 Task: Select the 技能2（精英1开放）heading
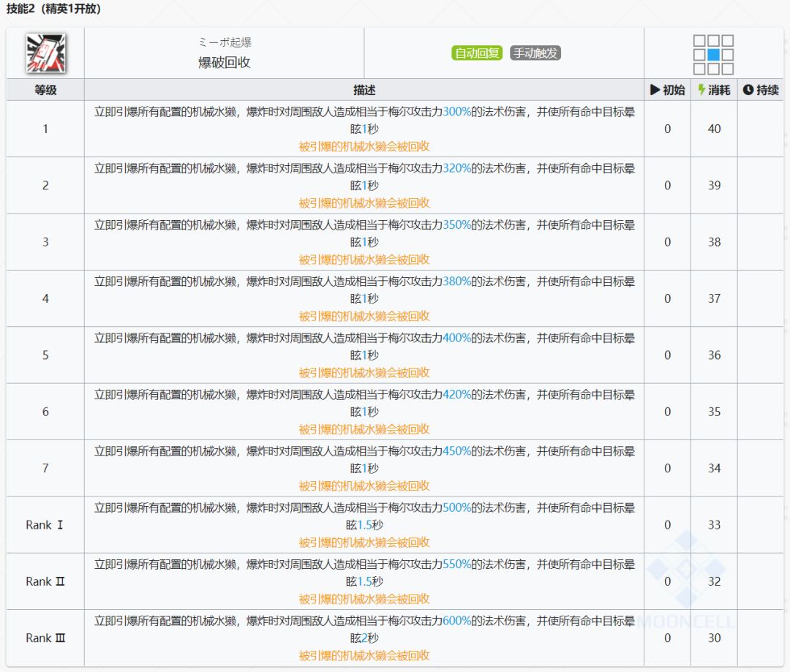point(53,9)
